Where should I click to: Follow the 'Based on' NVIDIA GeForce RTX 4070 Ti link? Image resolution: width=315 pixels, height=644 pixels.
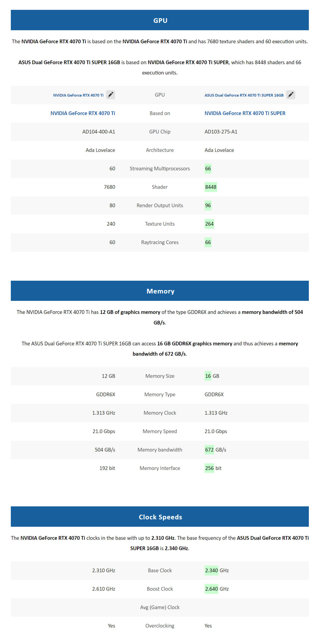click(x=83, y=113)
